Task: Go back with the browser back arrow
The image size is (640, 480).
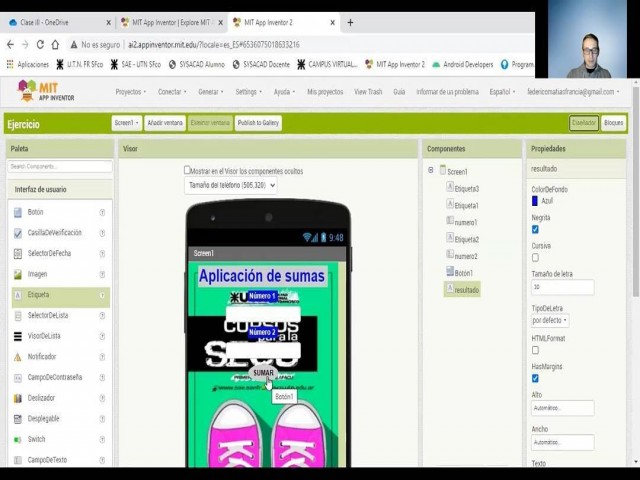Action: coord(11,44)
